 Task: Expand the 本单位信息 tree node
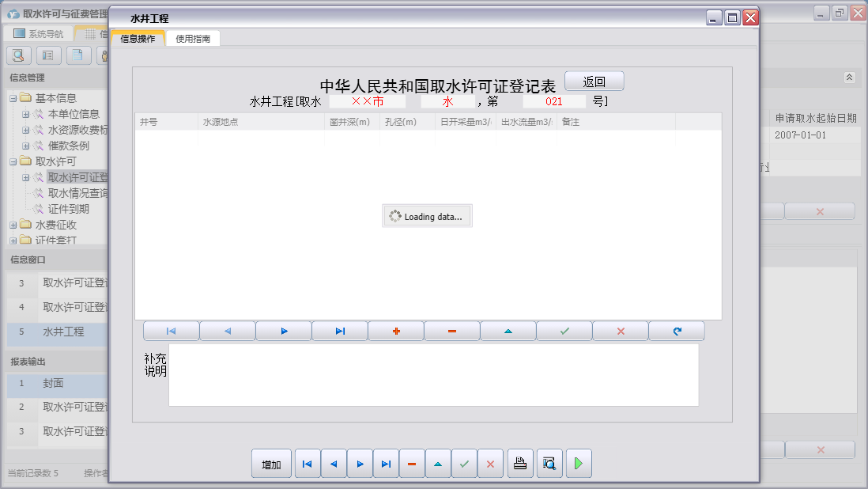point(26,114)
